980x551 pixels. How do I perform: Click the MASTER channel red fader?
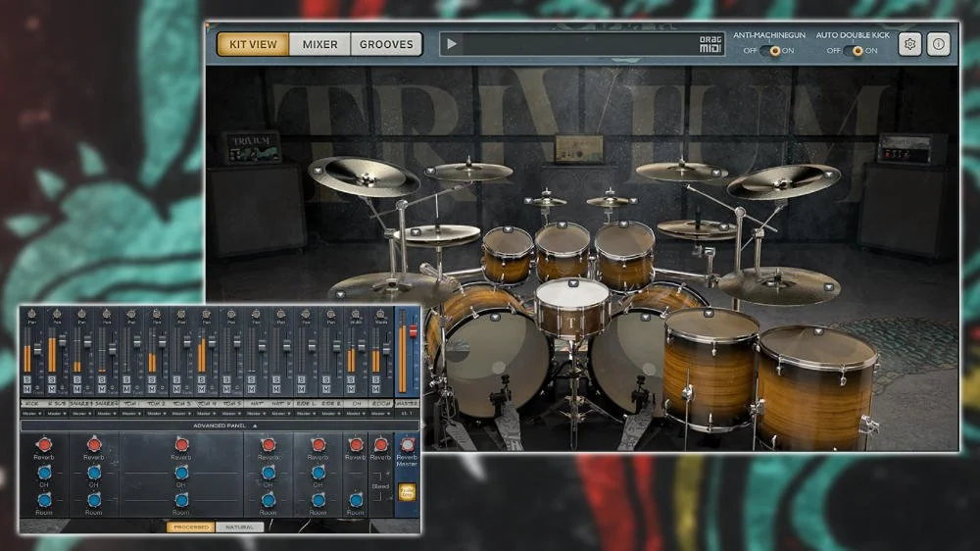414,330
